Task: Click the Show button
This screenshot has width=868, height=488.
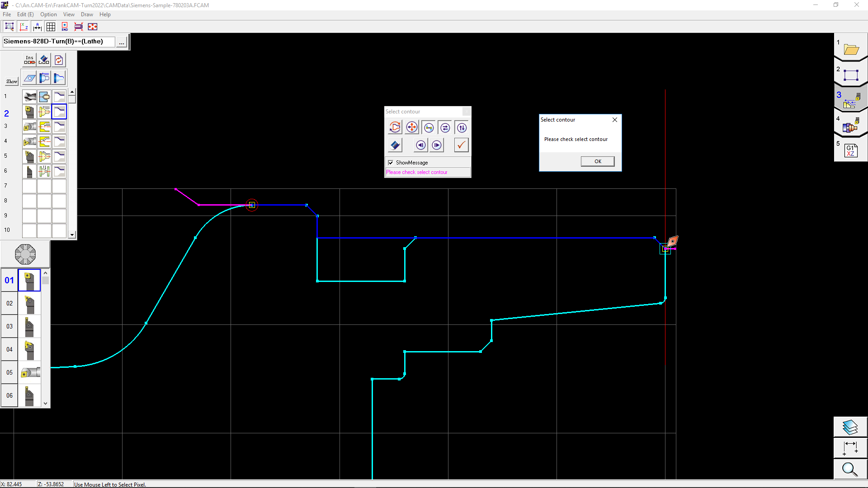Action: (12, 81)
